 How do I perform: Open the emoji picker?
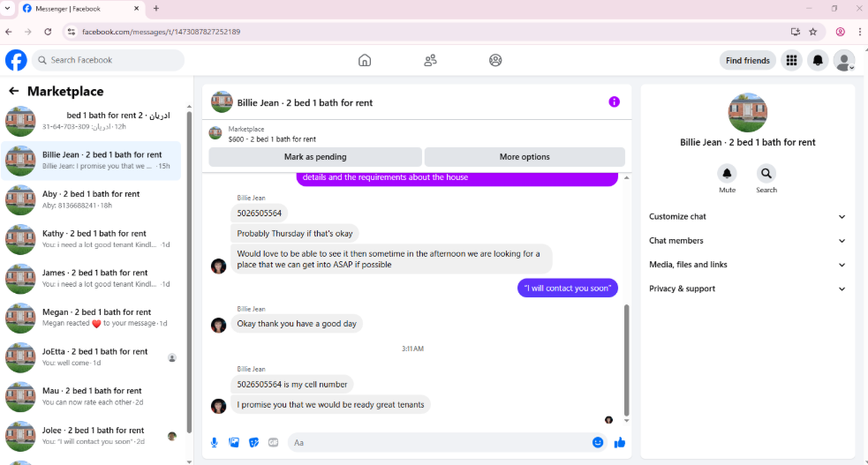[x=597, y=442]
